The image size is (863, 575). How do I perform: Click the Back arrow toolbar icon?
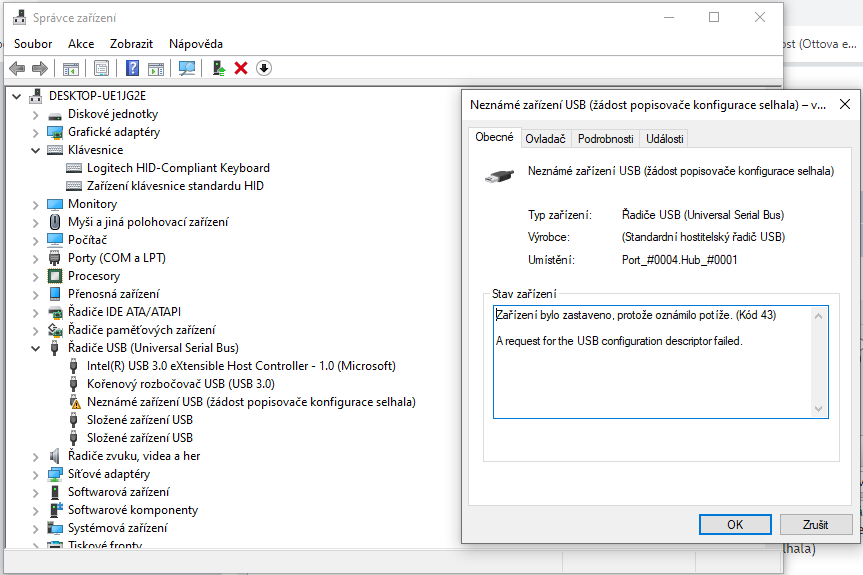(x=17, y=68)
